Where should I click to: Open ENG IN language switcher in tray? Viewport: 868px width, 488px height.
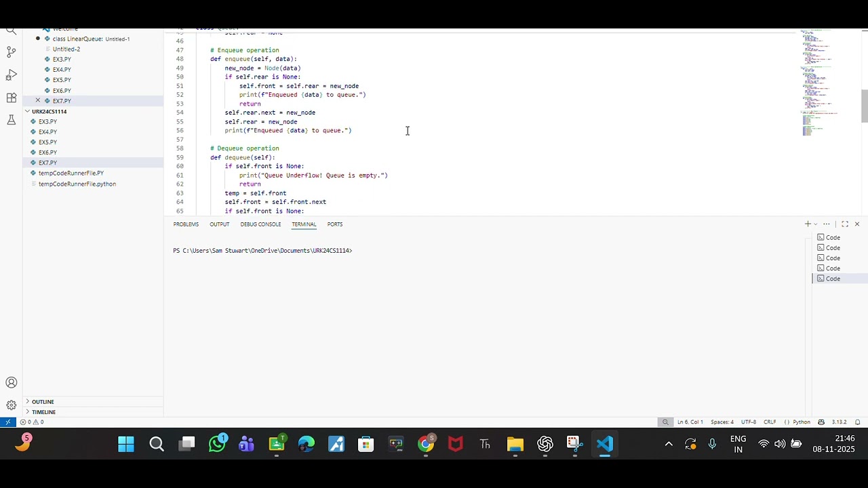tap(738, 445)
